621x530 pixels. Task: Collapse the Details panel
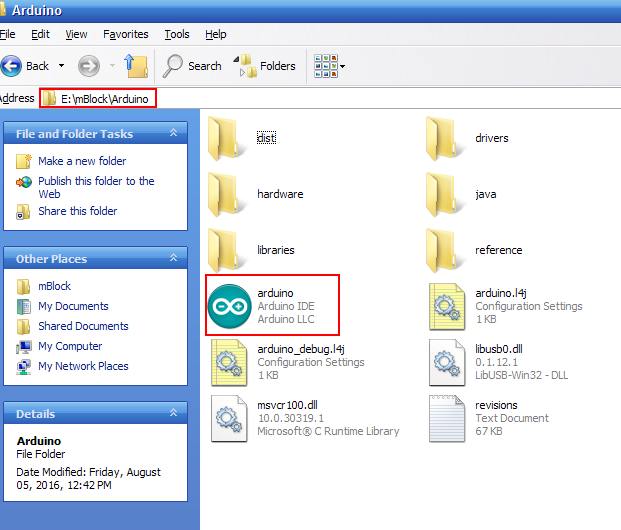(x=173, y=413)
